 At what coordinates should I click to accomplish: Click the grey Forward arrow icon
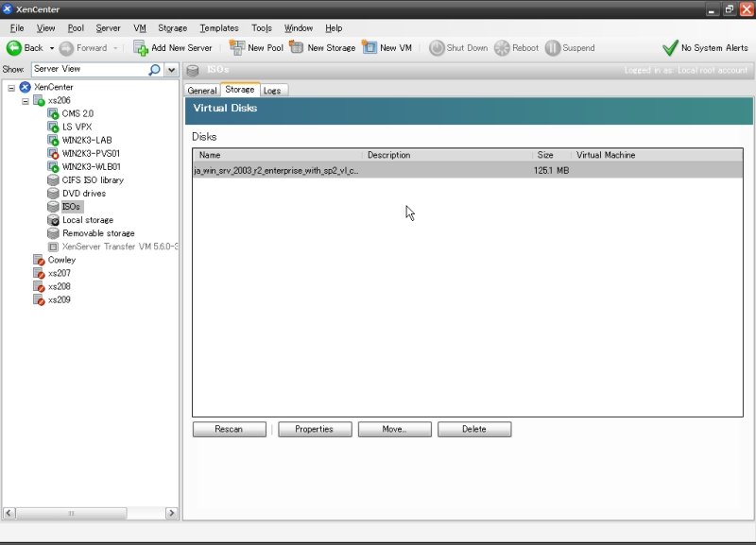(66, 48)
